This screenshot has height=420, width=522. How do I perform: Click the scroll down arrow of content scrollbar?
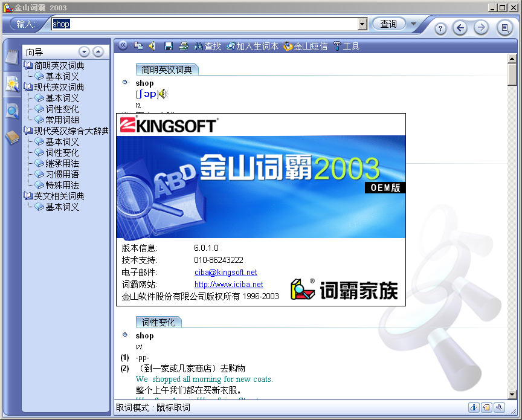pyautogui.click(x=512, y=394)
